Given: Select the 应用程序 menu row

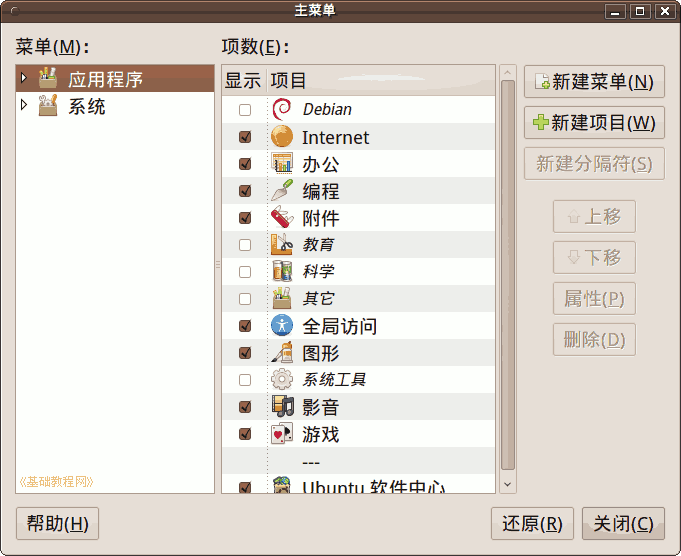Looking at the screenshot, I should pyautogui.click(x=115, y=78).
